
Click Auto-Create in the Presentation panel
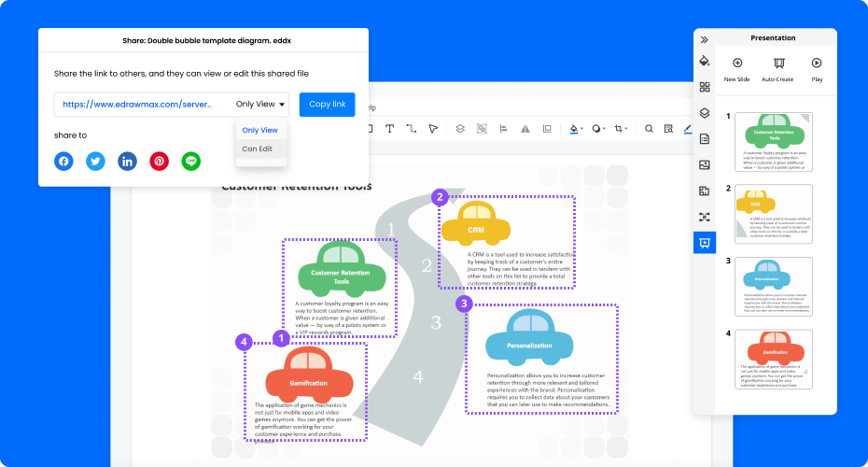(x=777, y=69)
